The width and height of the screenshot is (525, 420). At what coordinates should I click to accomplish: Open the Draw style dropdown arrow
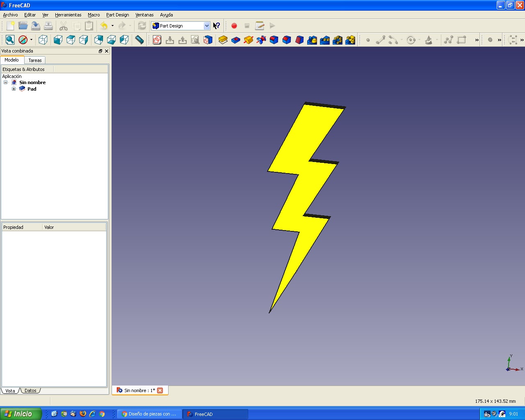pyautogui.click(x=31, y=40)
